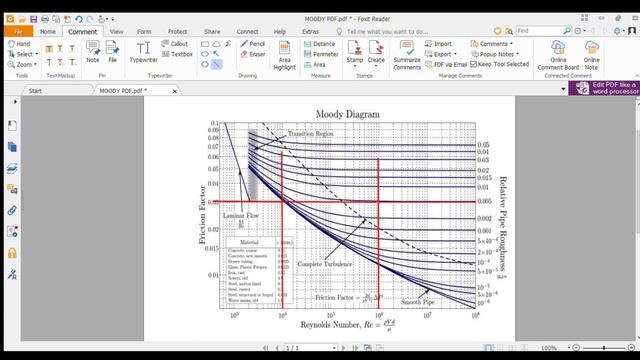Switch to the Form ribbon tab

144,31
